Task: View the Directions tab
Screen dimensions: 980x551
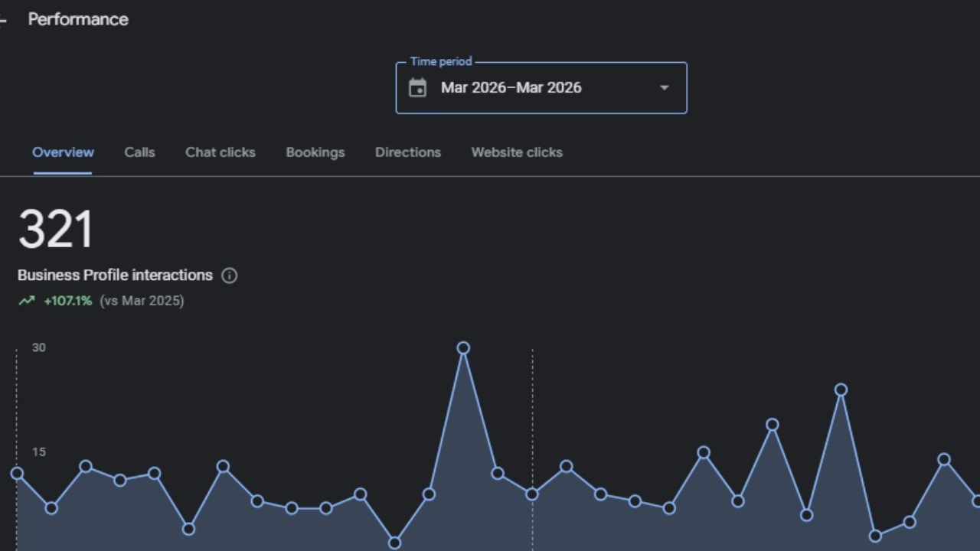Action: (x=407, y=152)
